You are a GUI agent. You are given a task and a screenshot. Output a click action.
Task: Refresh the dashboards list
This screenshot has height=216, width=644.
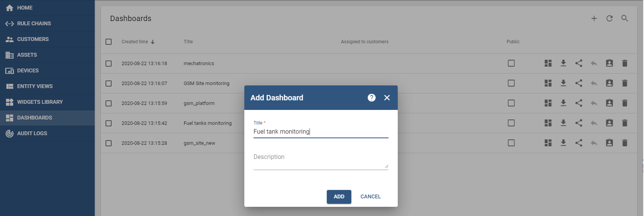click(609, 18)
